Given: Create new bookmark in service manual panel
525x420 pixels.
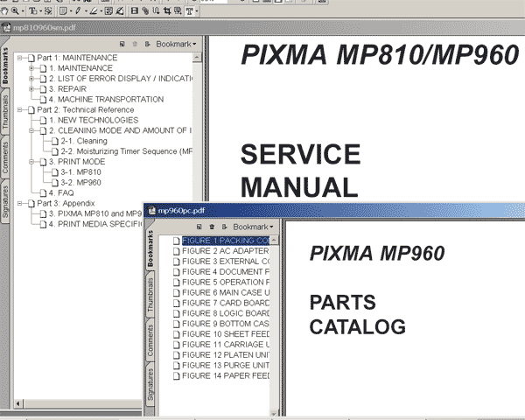Looking at the screenshot, I should click(x=122, y=44).
